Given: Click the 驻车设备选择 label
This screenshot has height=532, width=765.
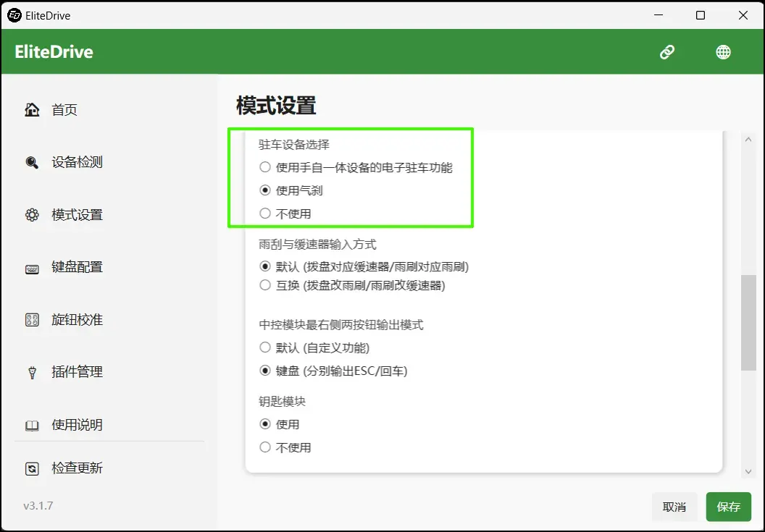Looking at the screenshot, I should [294, 144].
